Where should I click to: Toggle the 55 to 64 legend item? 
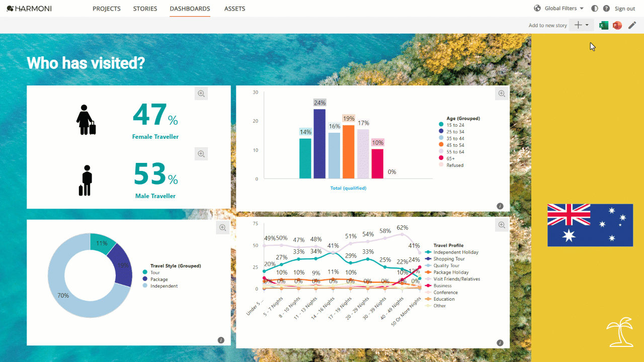pyautogui.click(x=452, y=152)
